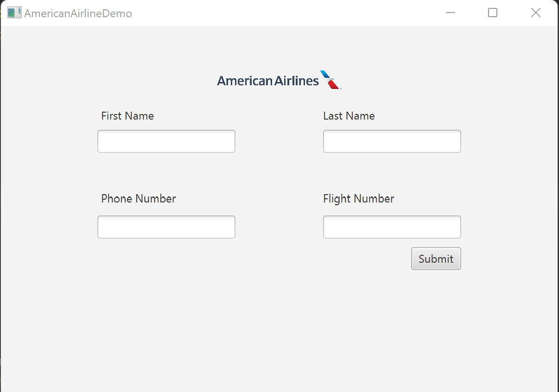Click empty title bar space beside the title
Screen dimensions: 559x392
[278, 13]
